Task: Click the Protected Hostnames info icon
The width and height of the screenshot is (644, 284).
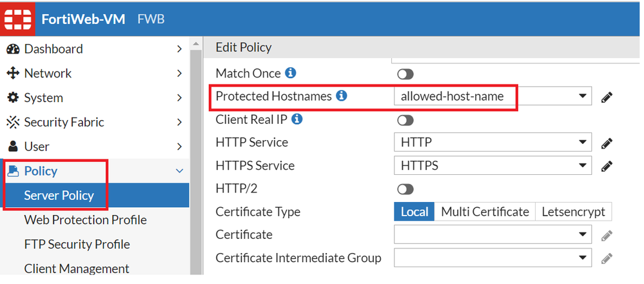Action: (x=342, y=96)
